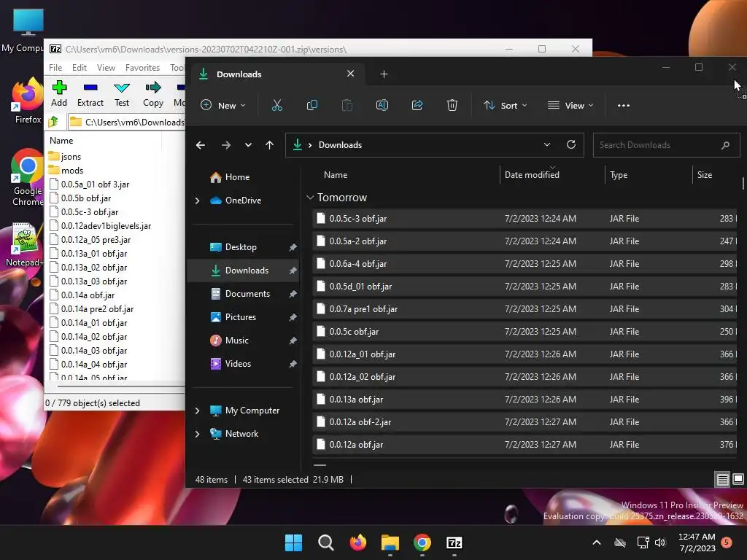Close the Downloads tab
This screenshot has width=747, height=560.
pos(351,74)
